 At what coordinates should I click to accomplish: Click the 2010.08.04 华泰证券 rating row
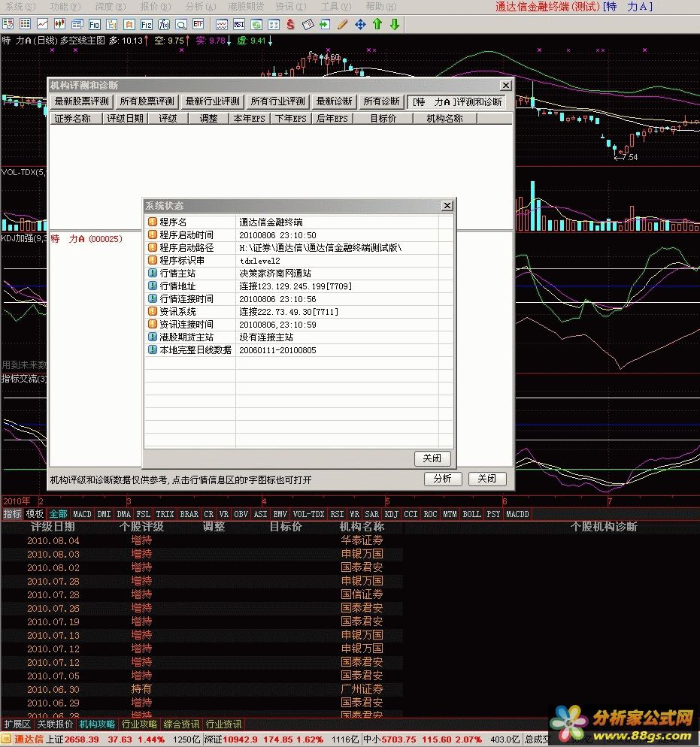click(202, 540)
